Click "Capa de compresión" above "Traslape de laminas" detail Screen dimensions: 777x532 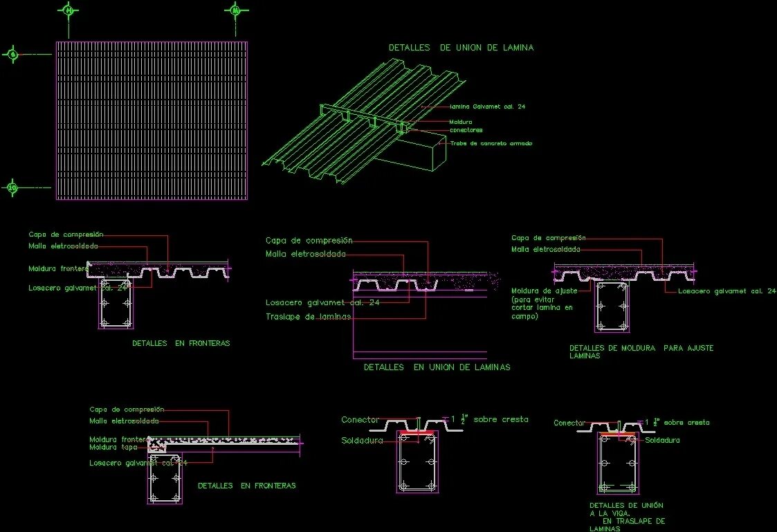click(309, 240)
